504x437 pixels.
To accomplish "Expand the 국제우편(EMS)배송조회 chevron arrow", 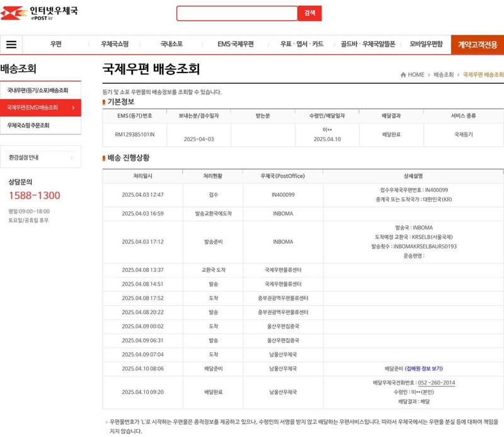I will tap(73, 108).
